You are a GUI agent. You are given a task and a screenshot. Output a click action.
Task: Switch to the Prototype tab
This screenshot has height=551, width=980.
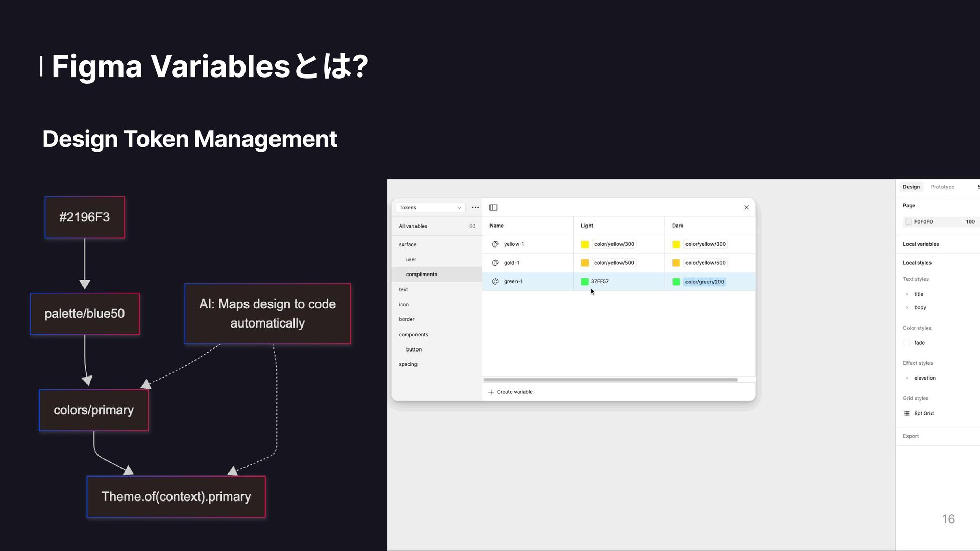[x=942, y=187]
